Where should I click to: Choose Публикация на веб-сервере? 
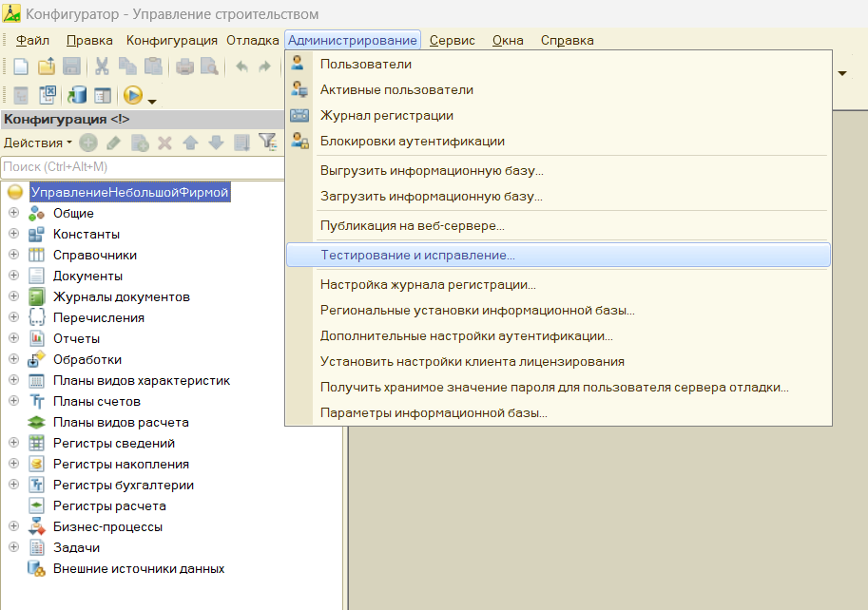[559, 225]
